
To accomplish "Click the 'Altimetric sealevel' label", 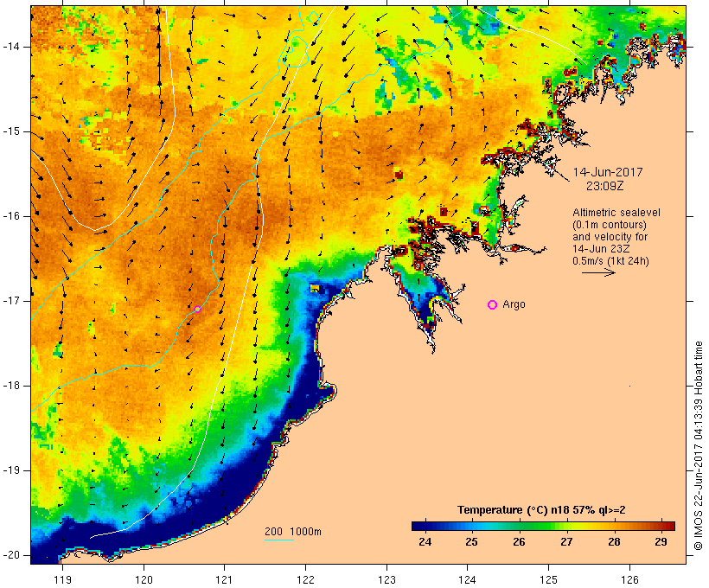I will click(616, 213).
